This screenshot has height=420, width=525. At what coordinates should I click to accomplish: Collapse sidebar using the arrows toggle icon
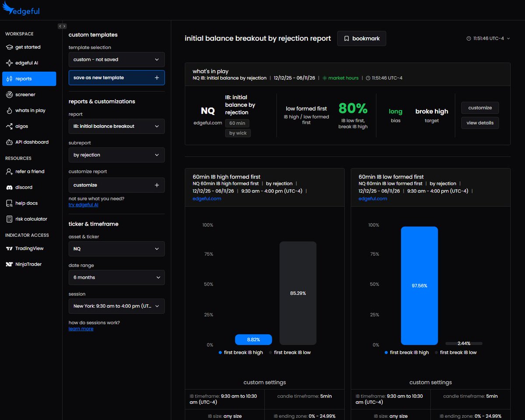pos(62,26)
